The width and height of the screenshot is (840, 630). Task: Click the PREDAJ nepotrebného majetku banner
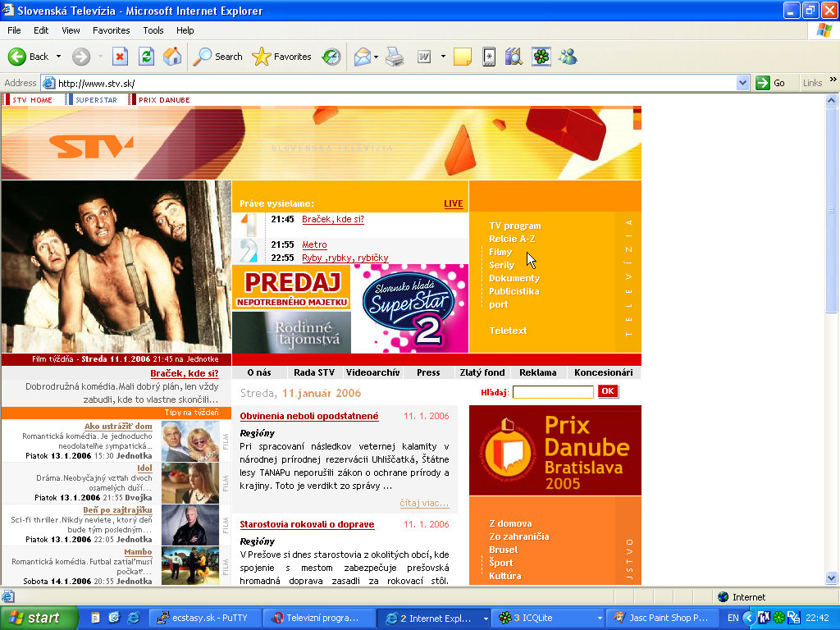(292, 288)
